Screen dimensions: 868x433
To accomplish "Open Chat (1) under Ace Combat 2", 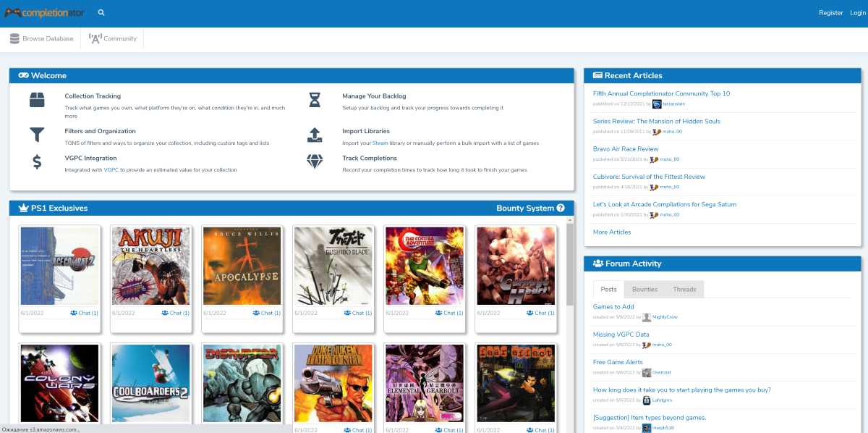I will [x=84, y=314].
